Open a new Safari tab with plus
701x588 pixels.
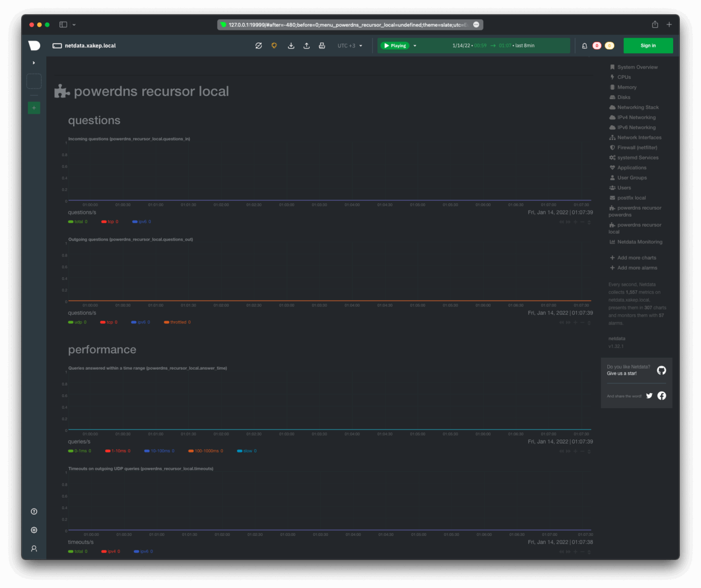point(669,24)
